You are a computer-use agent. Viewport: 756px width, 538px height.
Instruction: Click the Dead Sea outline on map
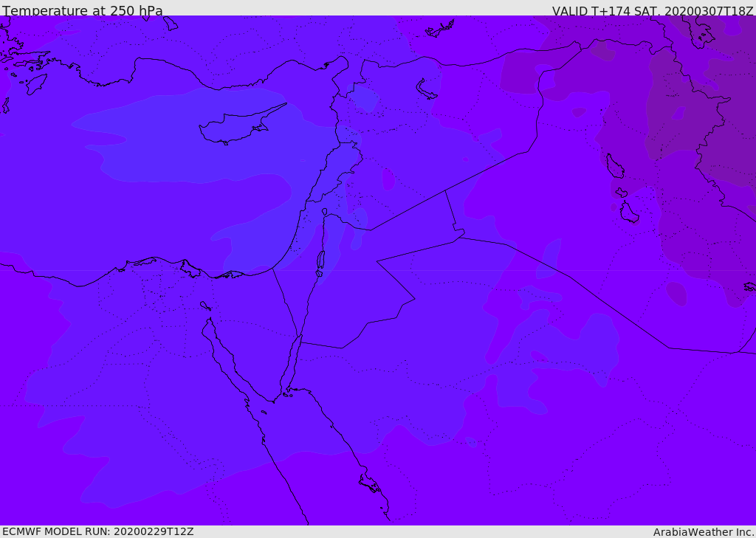(320, 261)
